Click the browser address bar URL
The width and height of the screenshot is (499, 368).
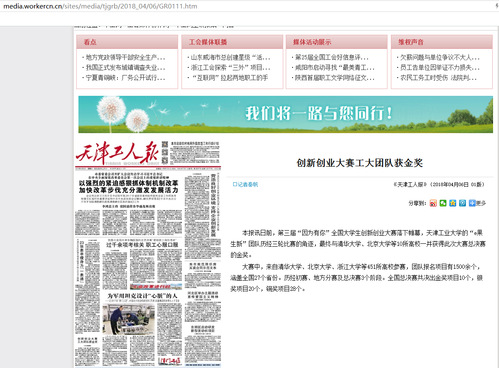click(100, 6)
